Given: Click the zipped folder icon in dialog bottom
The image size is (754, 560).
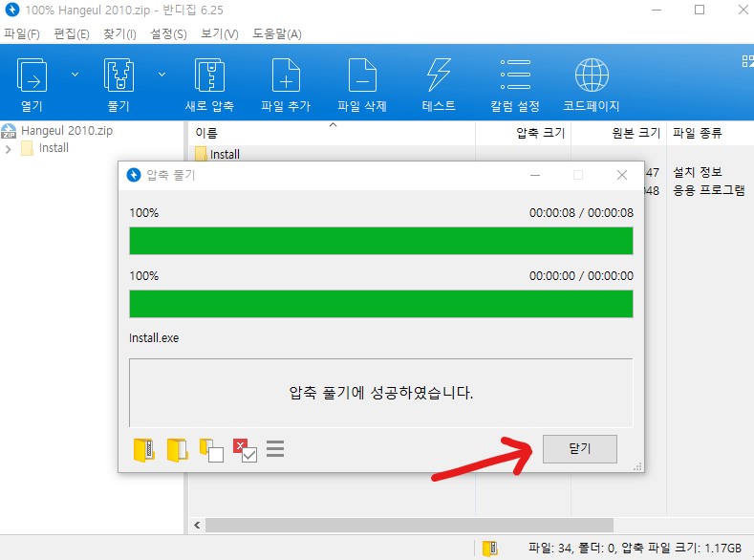Looking at the screenshot, I should tap(143, 450).
